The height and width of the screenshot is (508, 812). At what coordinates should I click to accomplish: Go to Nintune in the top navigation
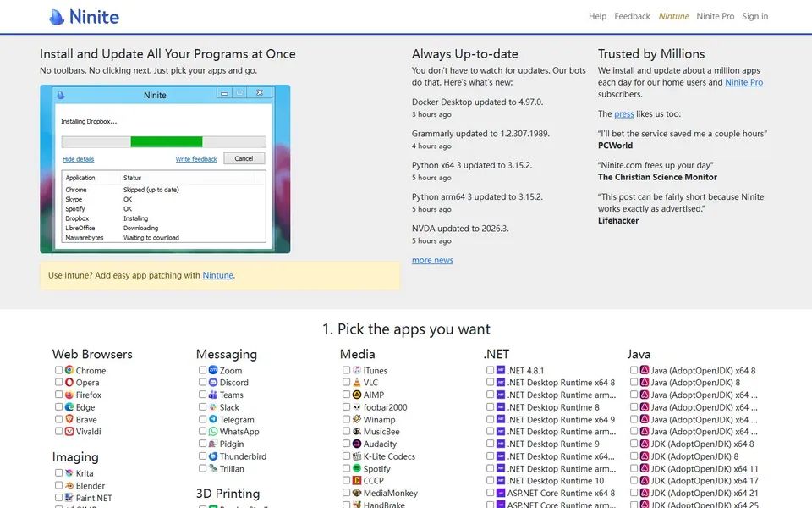674,16
